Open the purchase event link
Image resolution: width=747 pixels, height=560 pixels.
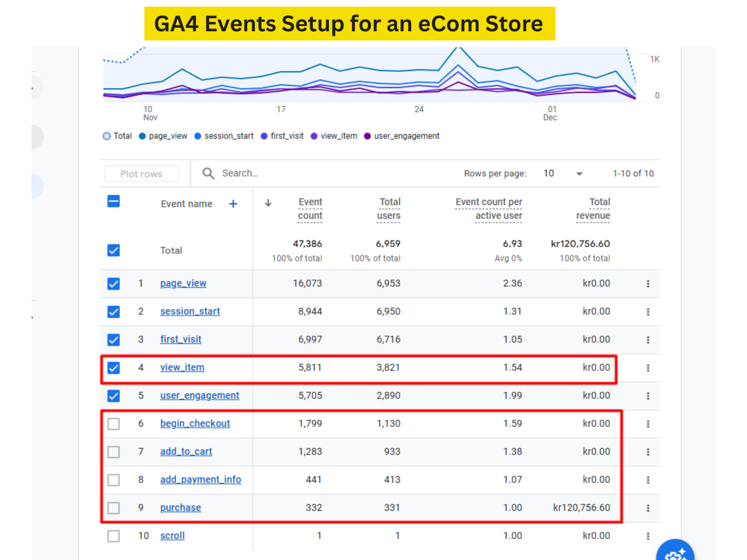180,507
